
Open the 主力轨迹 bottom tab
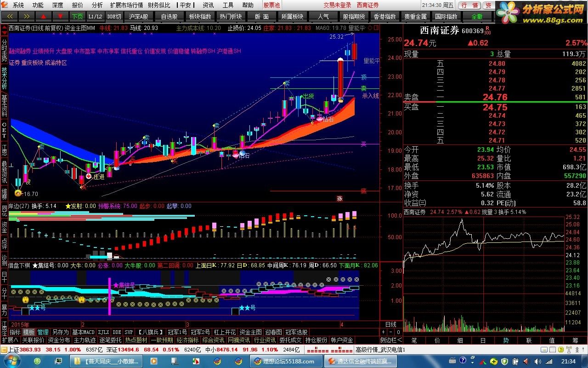(x=85, y=340)
